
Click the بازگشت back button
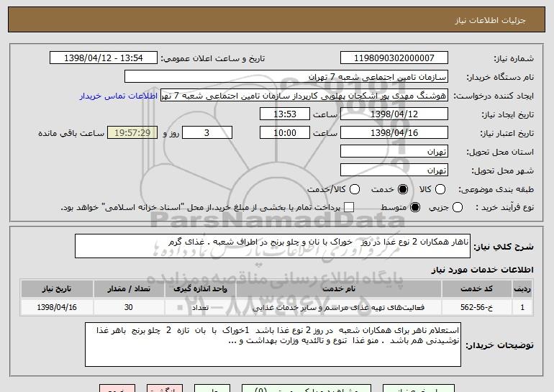coord(165,388)
